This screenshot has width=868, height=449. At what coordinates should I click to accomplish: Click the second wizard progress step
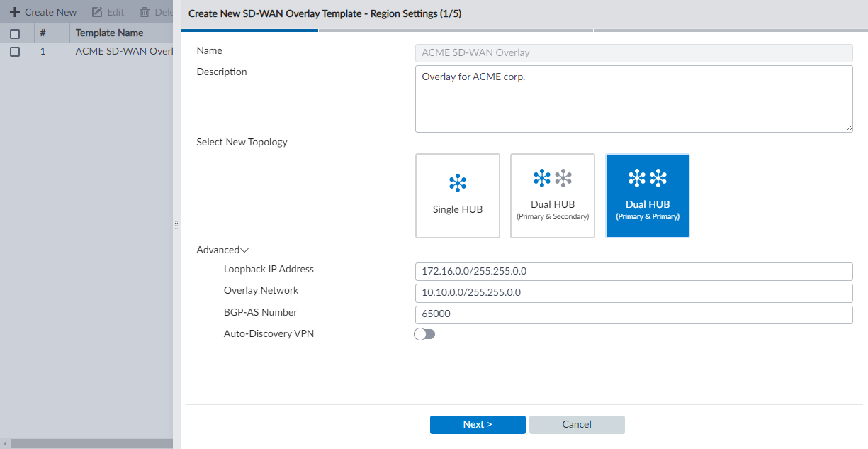387,31
